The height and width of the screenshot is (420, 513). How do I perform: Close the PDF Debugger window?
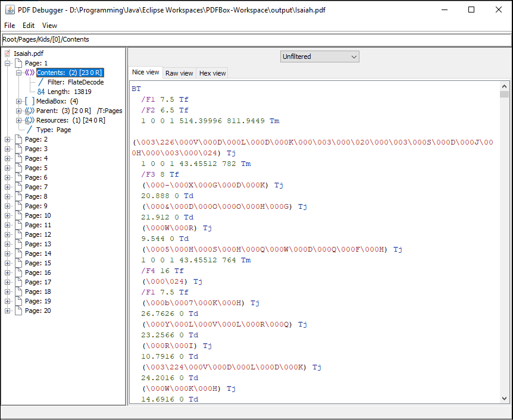point(499,10)
